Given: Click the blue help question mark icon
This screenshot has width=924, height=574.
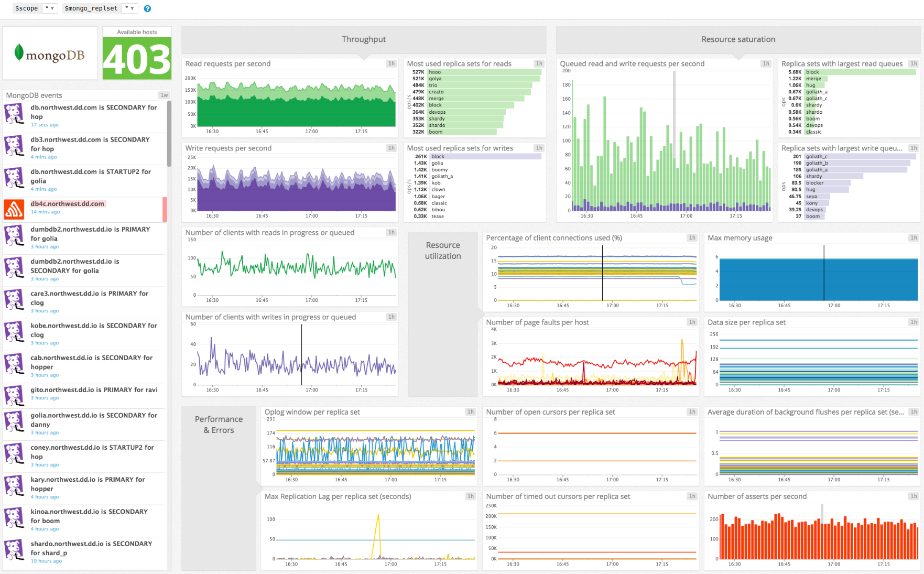Looking at the screenshot, I should (x=147, y=8).
